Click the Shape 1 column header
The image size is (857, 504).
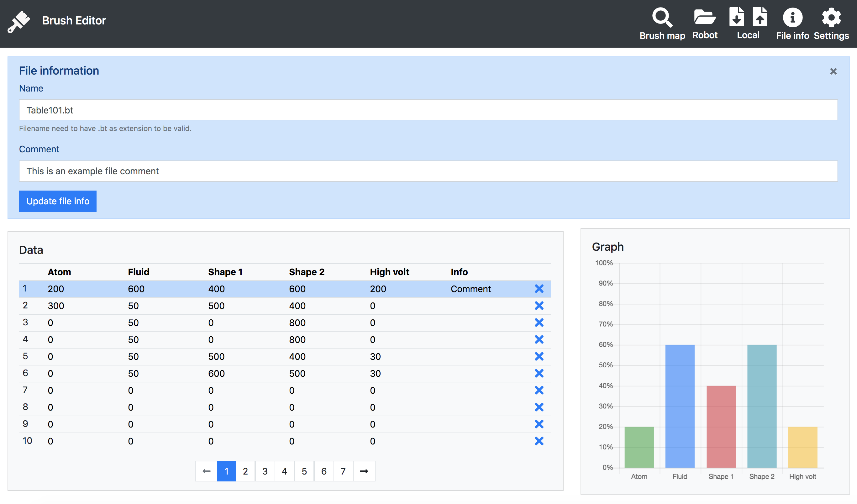point(225,272)
